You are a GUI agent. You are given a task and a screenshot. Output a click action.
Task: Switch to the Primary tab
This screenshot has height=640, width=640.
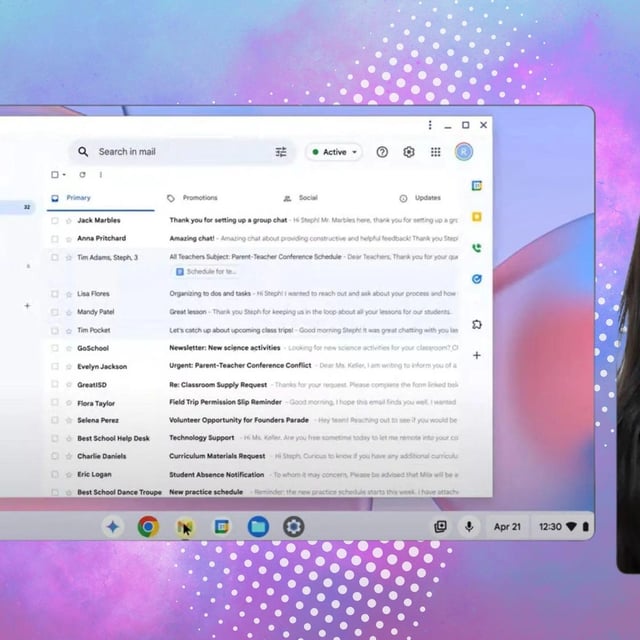(100, 198)
